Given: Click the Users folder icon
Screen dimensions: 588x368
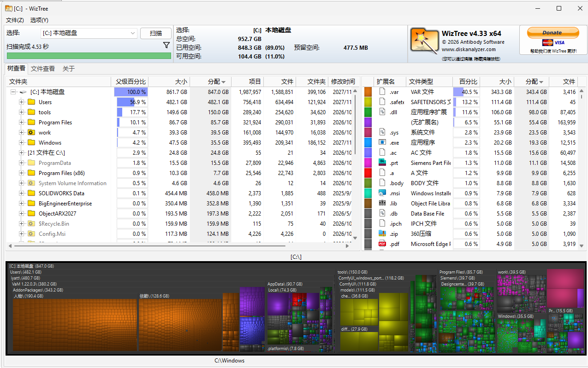Looking at the screenshot, I should (x=31, y=102).
